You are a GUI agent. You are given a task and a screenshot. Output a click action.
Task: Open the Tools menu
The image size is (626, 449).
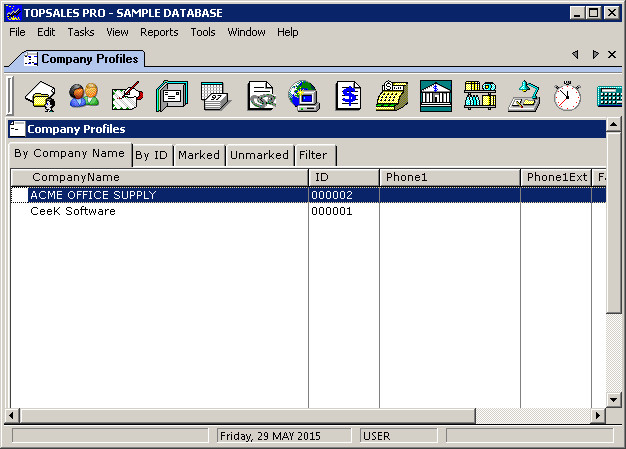click(203, 32)
